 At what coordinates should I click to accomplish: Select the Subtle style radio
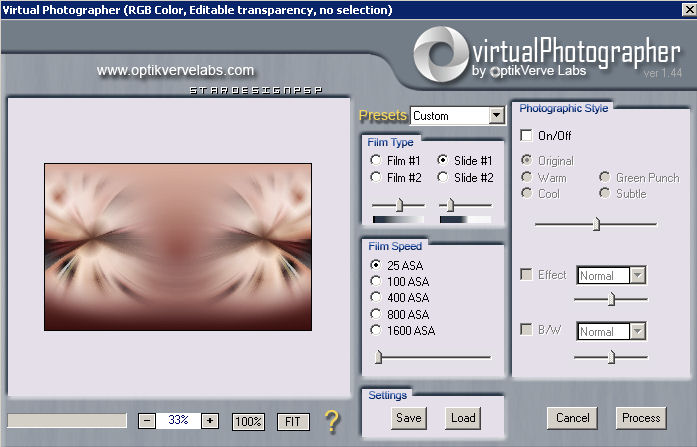605,193
